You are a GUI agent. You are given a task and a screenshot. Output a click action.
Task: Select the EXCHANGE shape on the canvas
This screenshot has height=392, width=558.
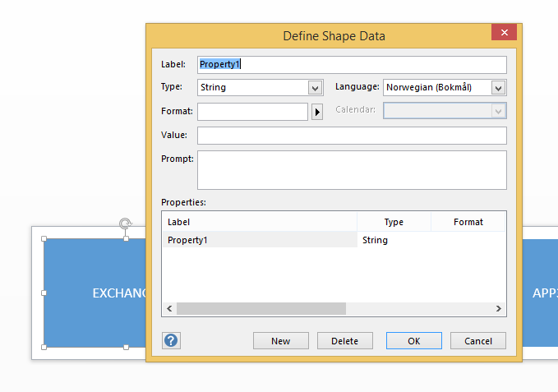tap(95, 293)
